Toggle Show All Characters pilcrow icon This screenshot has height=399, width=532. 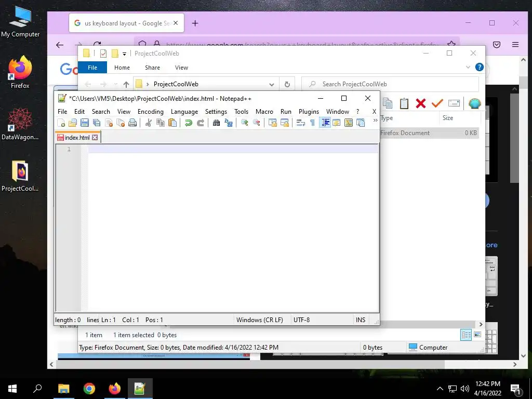pyautogui.click(x=312, y=123)
